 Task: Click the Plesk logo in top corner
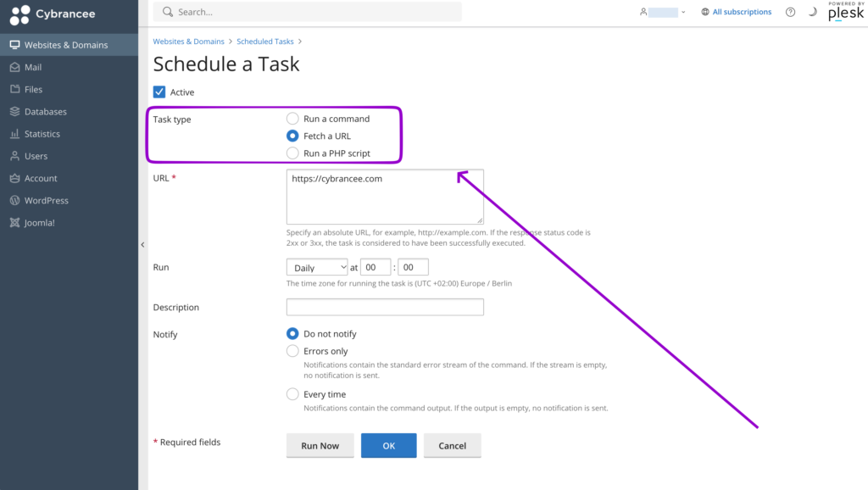coord(846,11)
